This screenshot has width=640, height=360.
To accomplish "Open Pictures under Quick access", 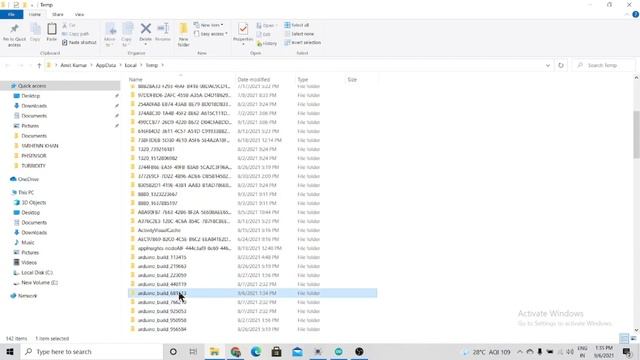I will pos(30,126).
